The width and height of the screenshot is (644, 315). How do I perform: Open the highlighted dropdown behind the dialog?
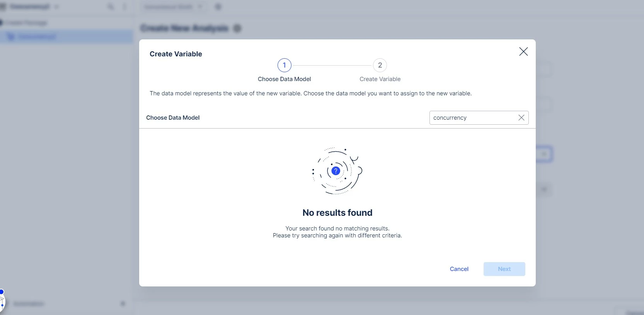point(544,154)
